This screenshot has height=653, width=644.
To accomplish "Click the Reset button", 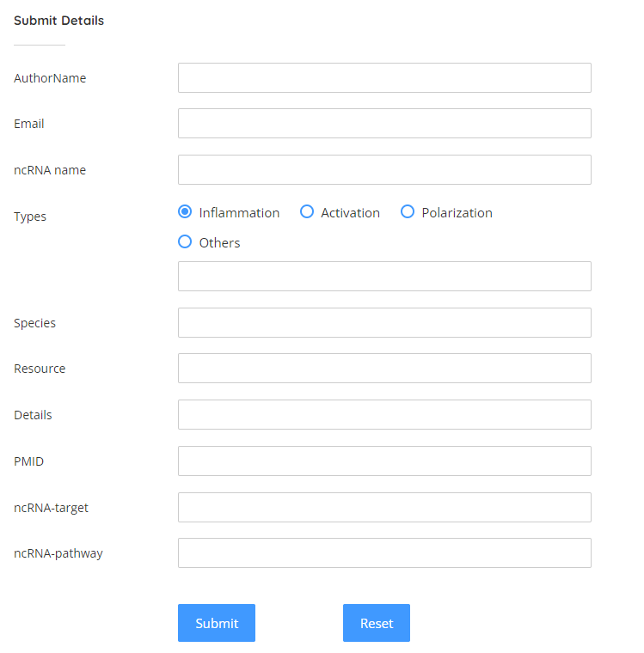I will 376,623.
